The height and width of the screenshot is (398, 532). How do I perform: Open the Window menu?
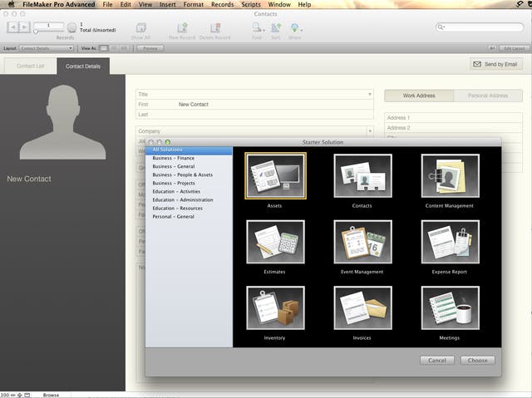coord(279,4)
